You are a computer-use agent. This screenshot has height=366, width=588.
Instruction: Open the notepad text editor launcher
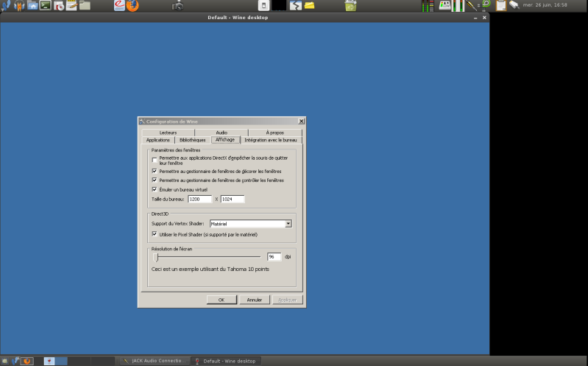71,5
